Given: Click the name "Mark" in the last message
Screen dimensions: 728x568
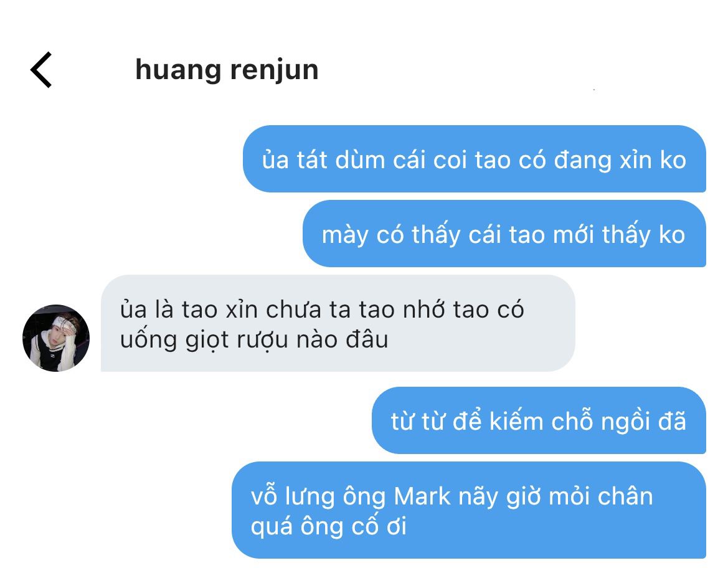Looking at the screenshot, I should 422,496.
